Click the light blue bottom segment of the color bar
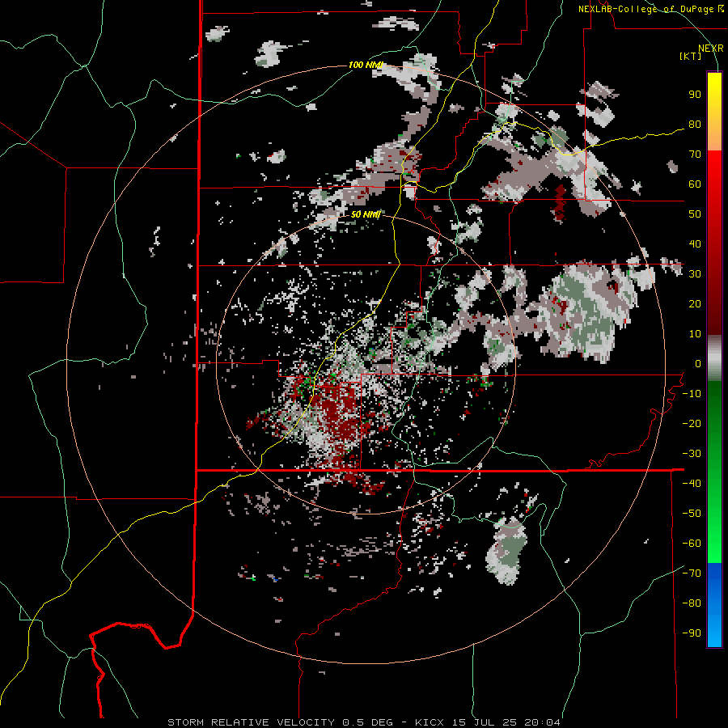Viewport: 728px width, 728px height. tap(714, 632)
